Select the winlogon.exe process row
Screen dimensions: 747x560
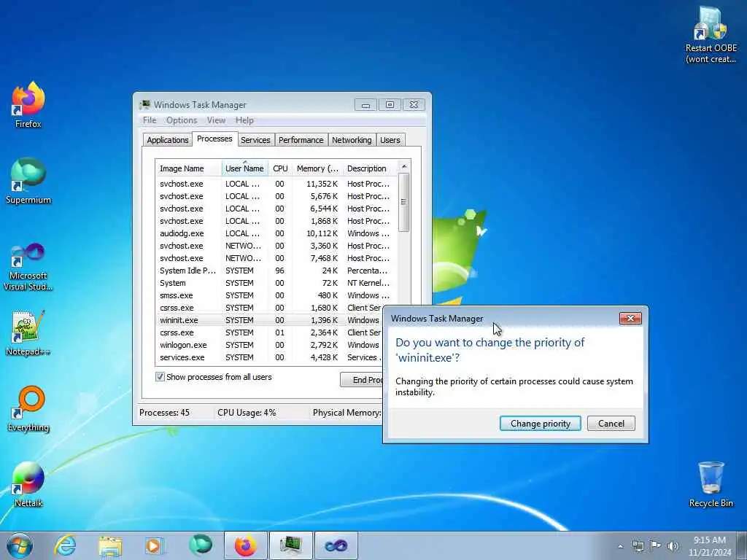[270, 345]
